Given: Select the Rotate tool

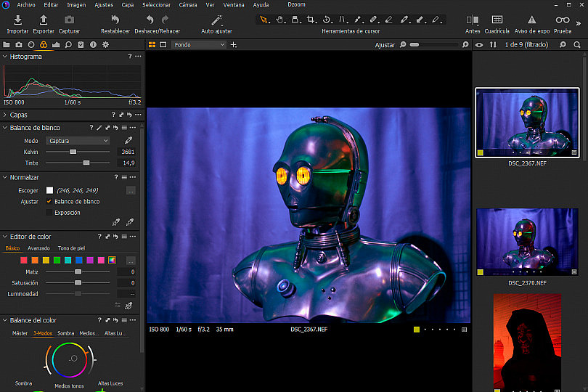Looking at the screenshot, I should pyautogui.click(x=326, y=20).
